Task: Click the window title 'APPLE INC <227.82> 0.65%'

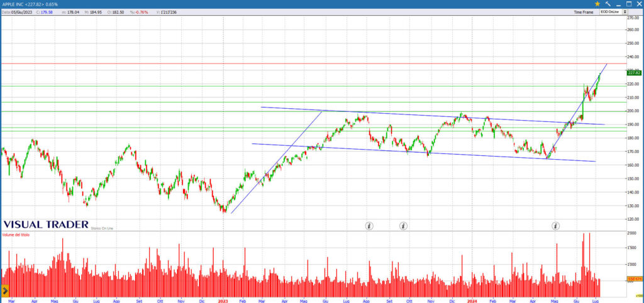Action: click(30, 4)
